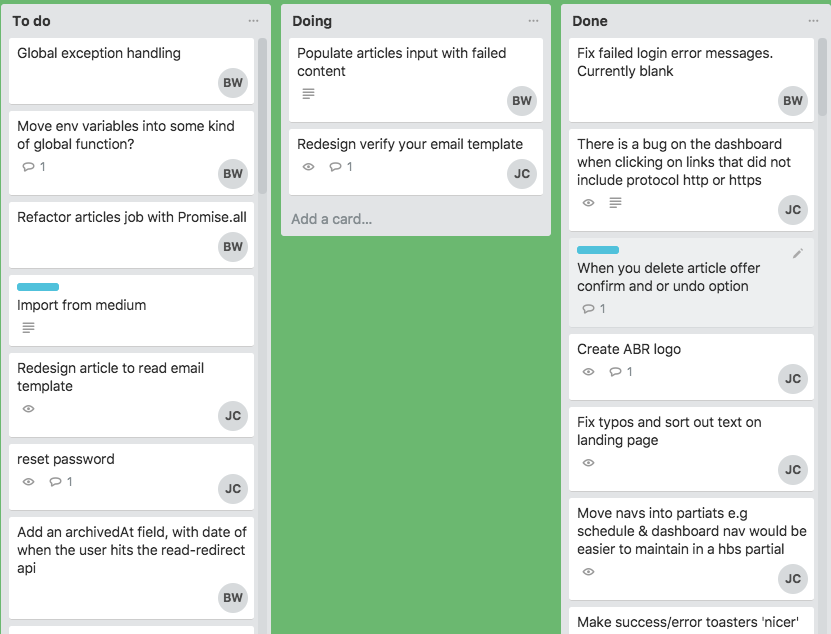The image size is (831, 634).
Task: Toggle the watch eye on reset password card
Action: [x=28, y=482]
